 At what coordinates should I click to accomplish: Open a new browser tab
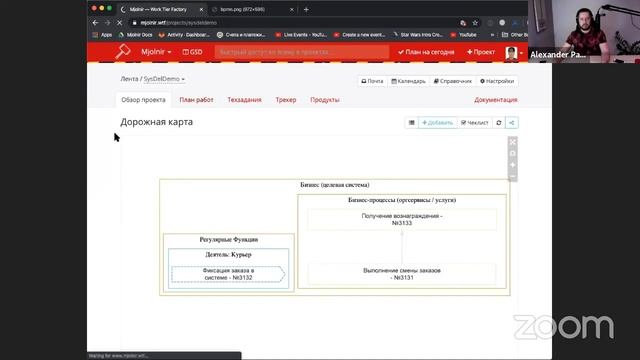pos(306,9)
